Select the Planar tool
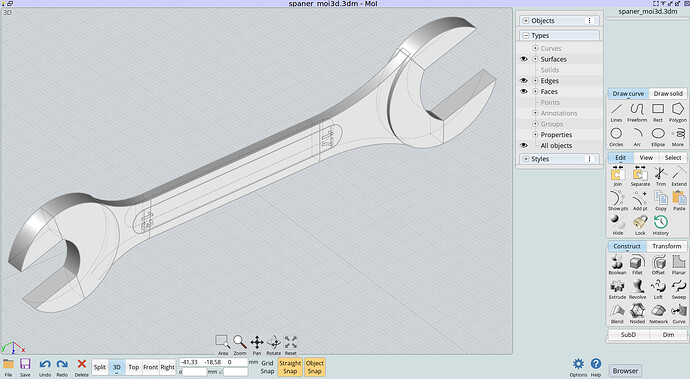 [679, 265]
